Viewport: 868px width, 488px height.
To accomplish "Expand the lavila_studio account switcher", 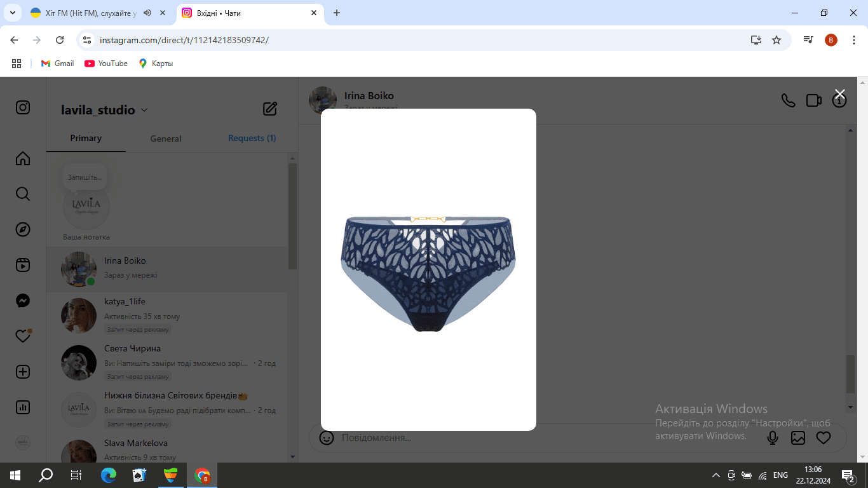I will click(x=104, y=110).
